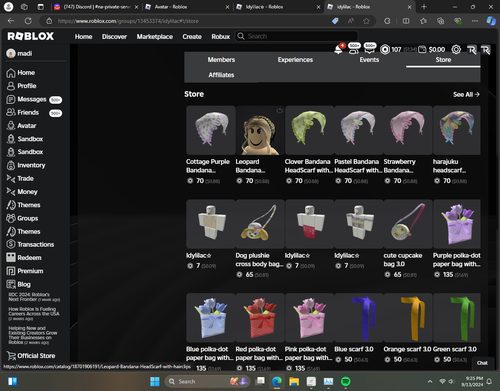Click the Roblox search field
500x391 pixels.
tap(297, 36)
